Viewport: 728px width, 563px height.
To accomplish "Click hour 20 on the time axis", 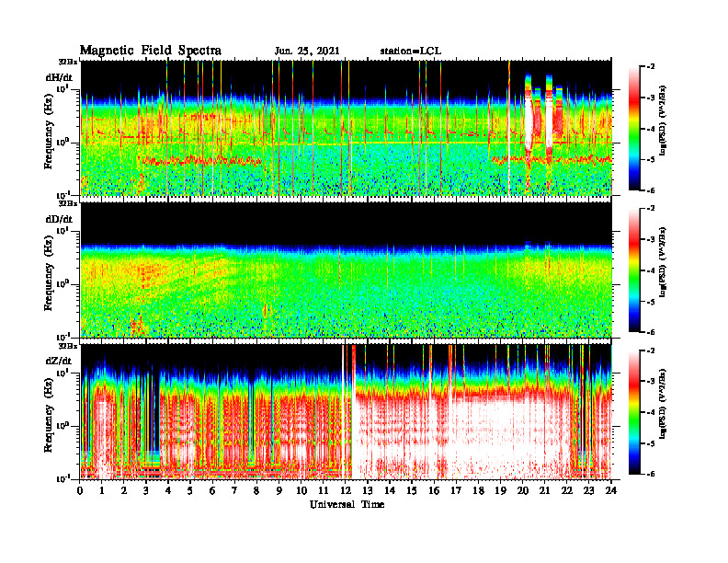I will click(523, 491).
